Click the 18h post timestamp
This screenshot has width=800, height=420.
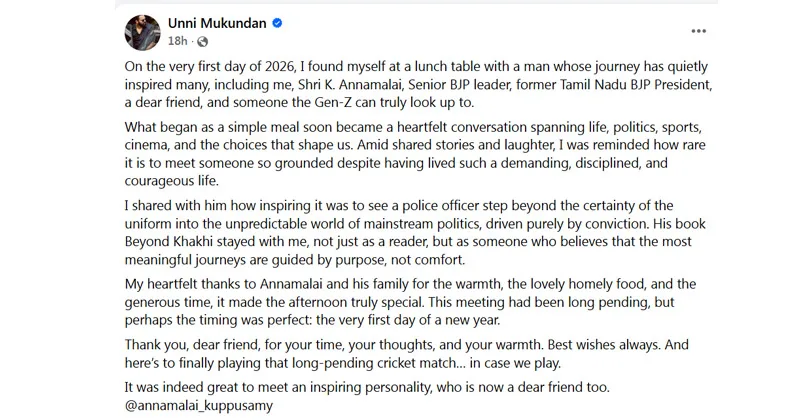(177, 41)
